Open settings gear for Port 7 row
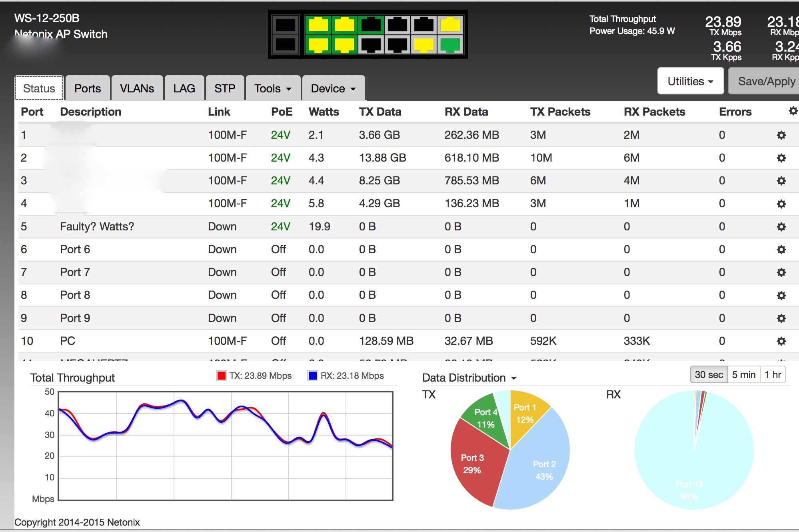The image size is (799, 532). [x=781, y=272]
